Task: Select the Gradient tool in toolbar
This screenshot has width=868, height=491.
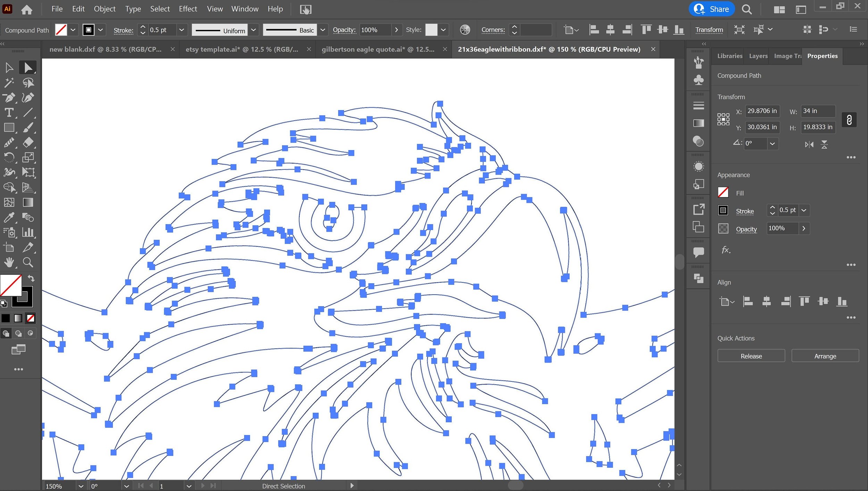Action: [28, 203]
